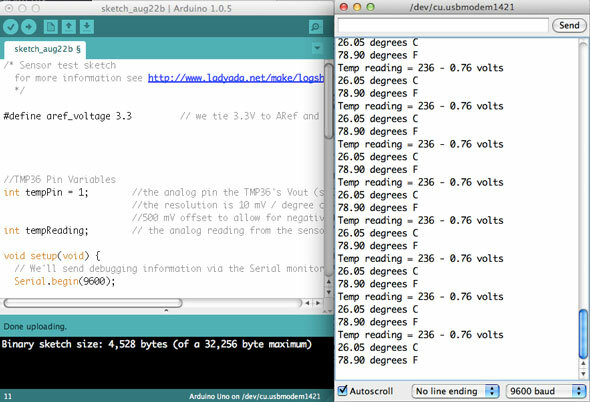The image size is (590, 402).
Task: Create a new sketch with the New icon
Action: pos(50,27)
